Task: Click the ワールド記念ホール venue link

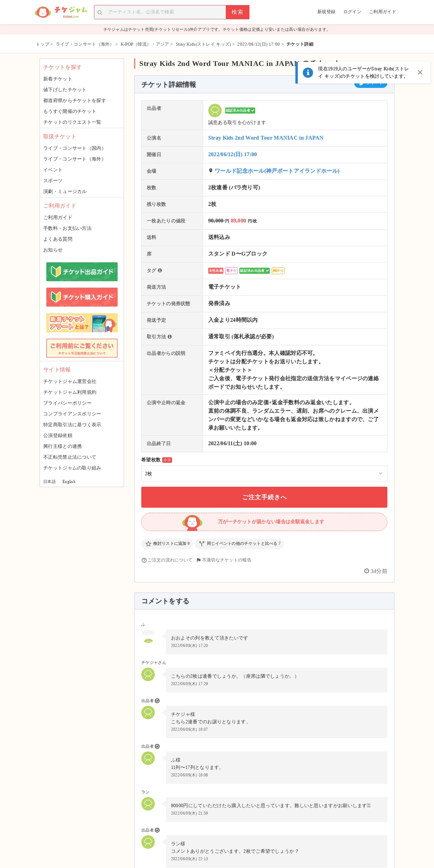Action: tap(277, 171)
